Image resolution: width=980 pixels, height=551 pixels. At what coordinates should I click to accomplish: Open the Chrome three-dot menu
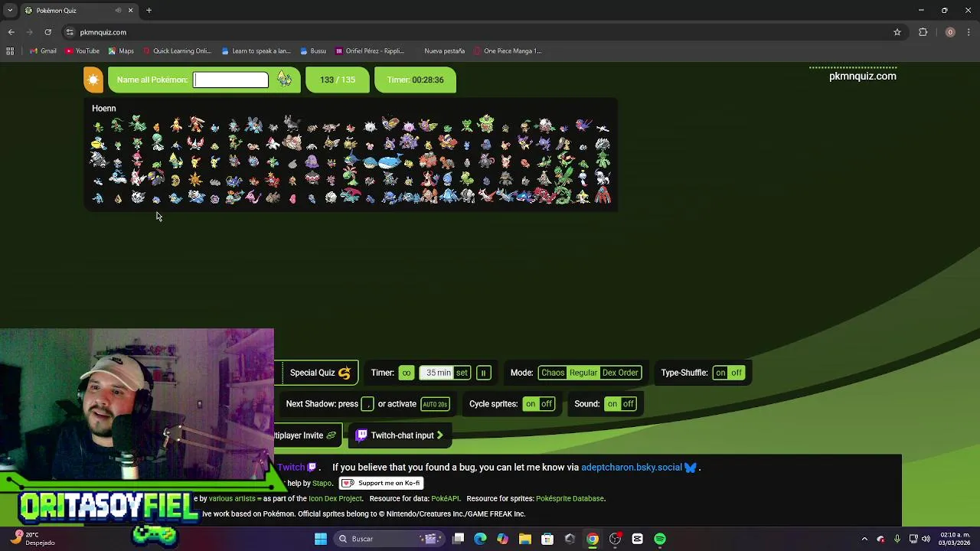(x=969, y=32)
